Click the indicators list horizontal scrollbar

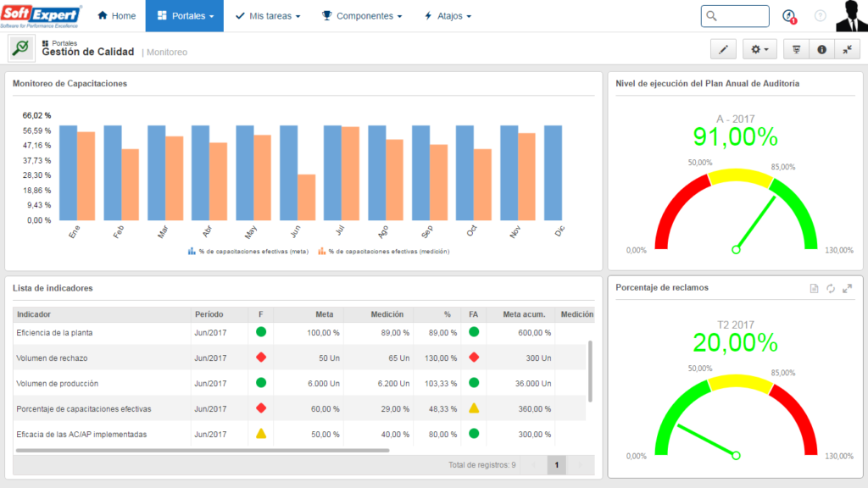pyautogui.click(x=203, y=451)
